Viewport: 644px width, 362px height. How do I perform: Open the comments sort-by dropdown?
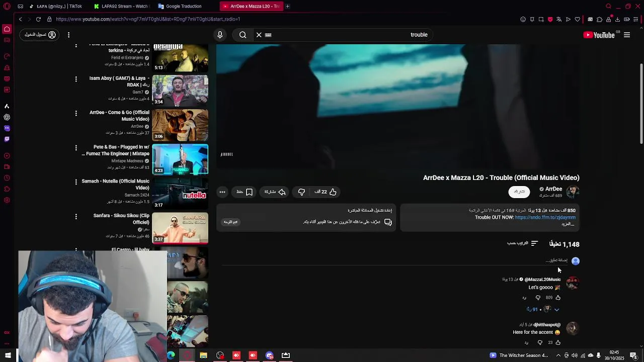coord(522,243)
